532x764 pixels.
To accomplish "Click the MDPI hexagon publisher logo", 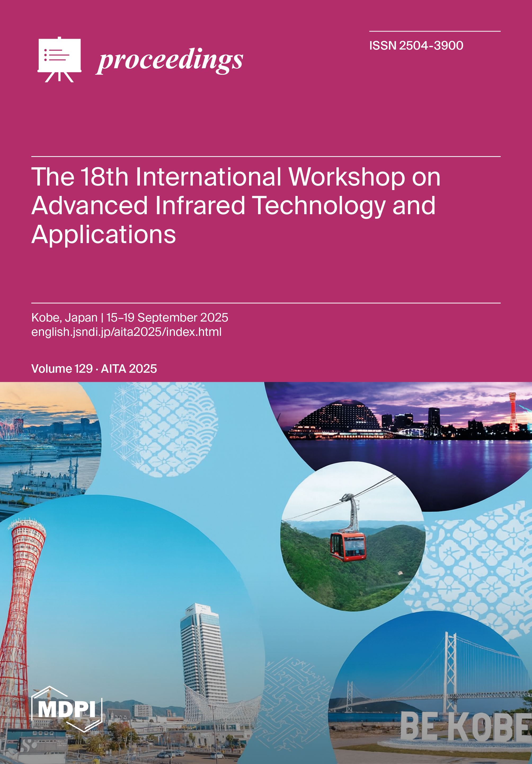I will click(66, 709).
